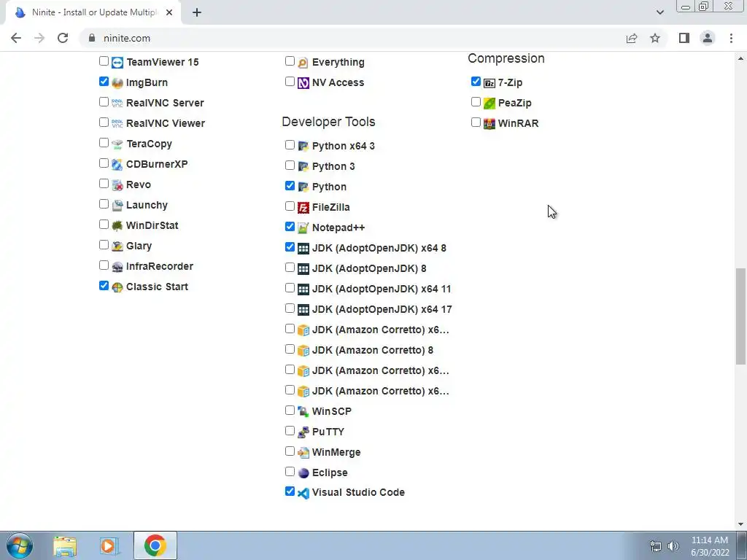Open File Explorer from taskbar

(x=65, y=545)
